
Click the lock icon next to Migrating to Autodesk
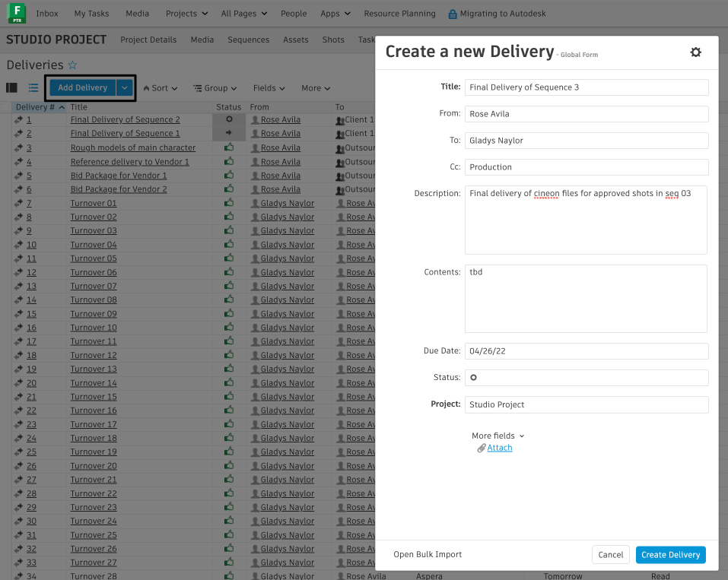pyautogui.click(x=452, y=14)
